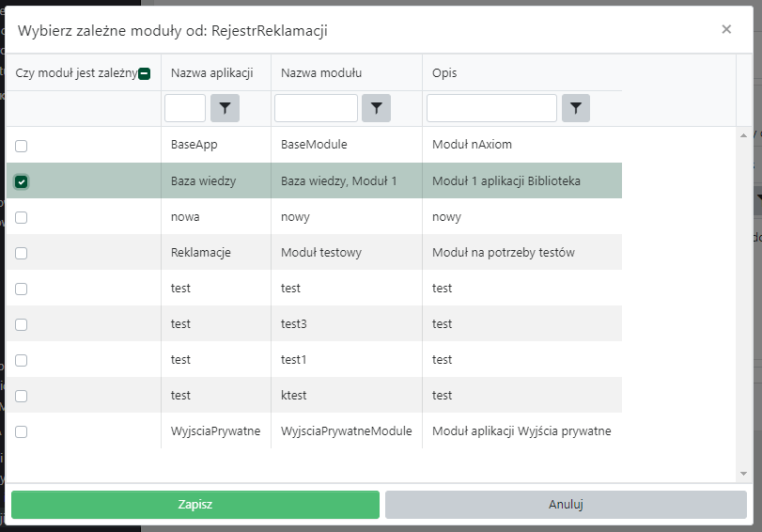Uncheck the Baza wiedzy row checkbox
The width and height of the screenshot is (762, 532).
pyautogui.click(x=21, y=181)
